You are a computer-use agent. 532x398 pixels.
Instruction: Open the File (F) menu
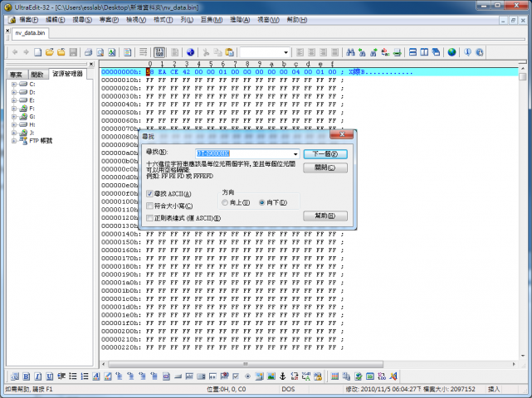click(28, 20)
